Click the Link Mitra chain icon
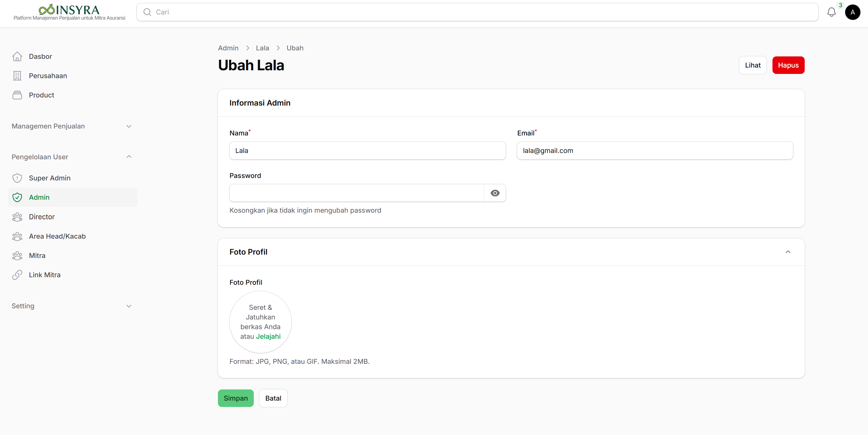The width and height of the screenshot is (868, 435). coord(17,275)
